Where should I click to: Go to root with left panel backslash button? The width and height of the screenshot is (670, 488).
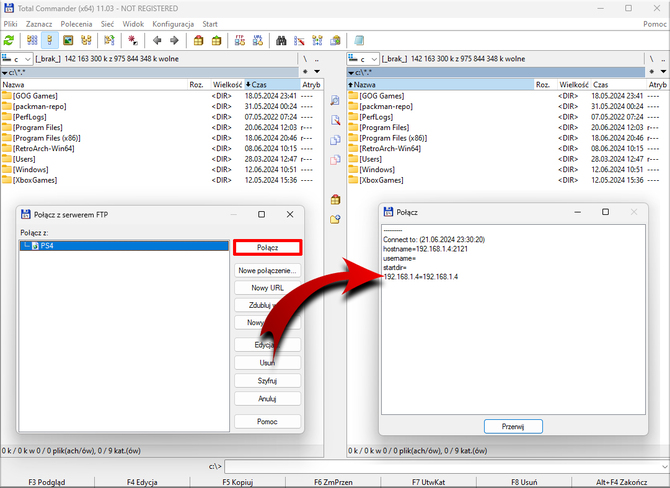(305, 59)
